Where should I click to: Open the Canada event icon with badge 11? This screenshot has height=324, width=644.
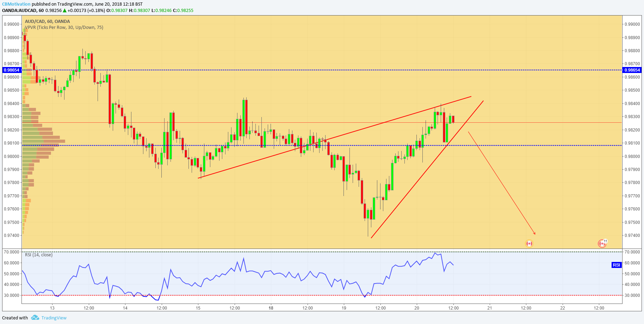click(x=602, y=243)
